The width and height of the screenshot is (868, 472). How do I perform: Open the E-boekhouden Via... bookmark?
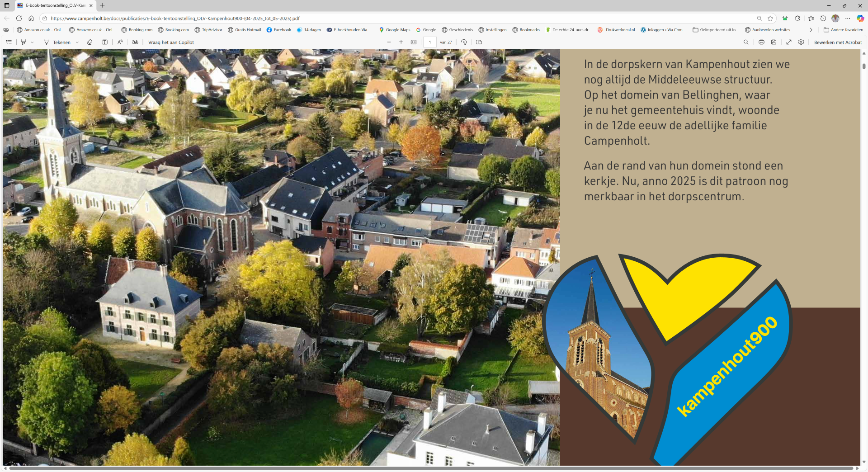click(348, 30)
